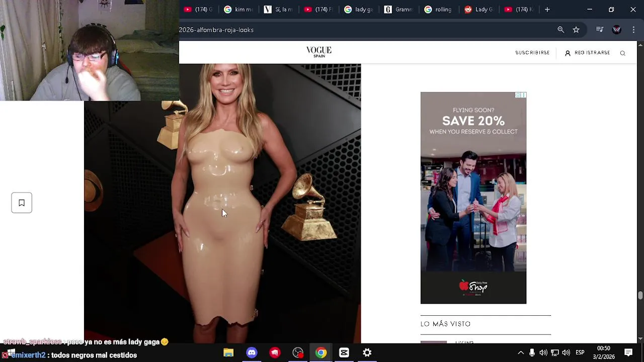
Task: Open Discord from the taskbar
Action: point(252,352)
